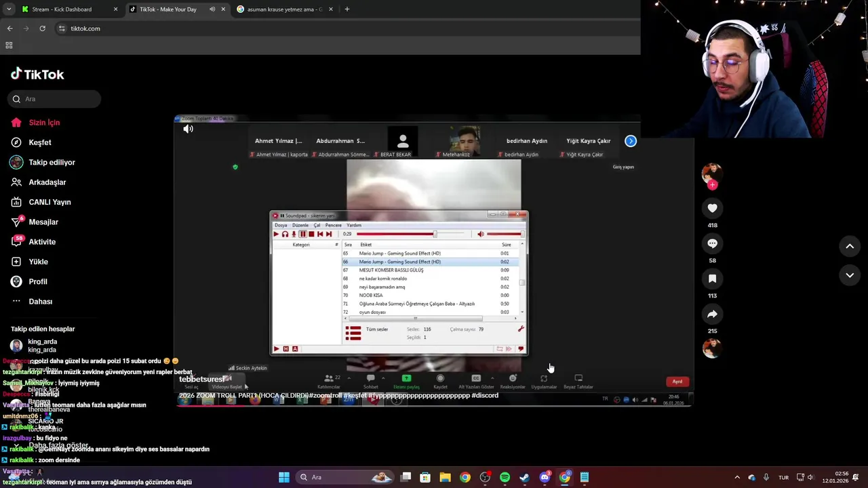Screen dimensions: 868x488
Task: Open Discord from the taskbar
Action: 545,477
